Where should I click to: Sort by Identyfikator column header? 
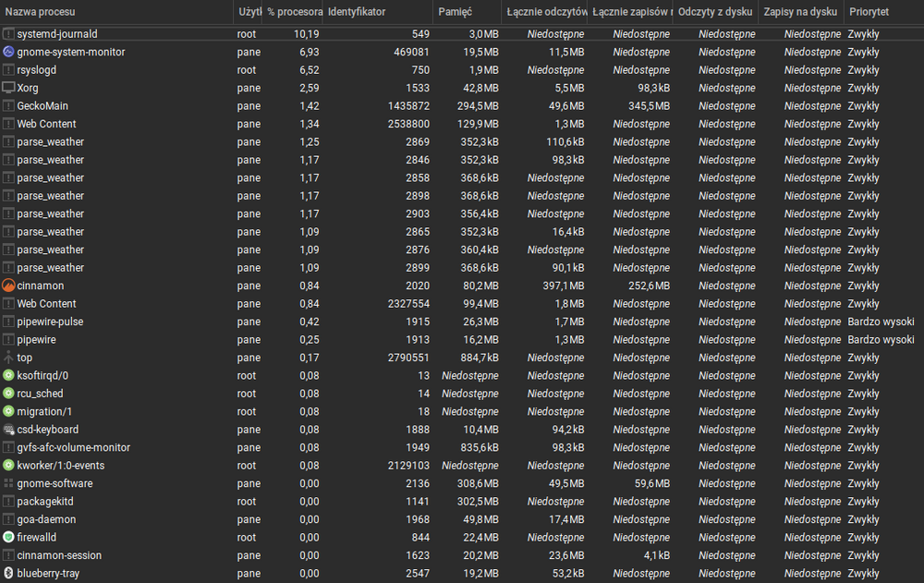click(x=378, y=12)
